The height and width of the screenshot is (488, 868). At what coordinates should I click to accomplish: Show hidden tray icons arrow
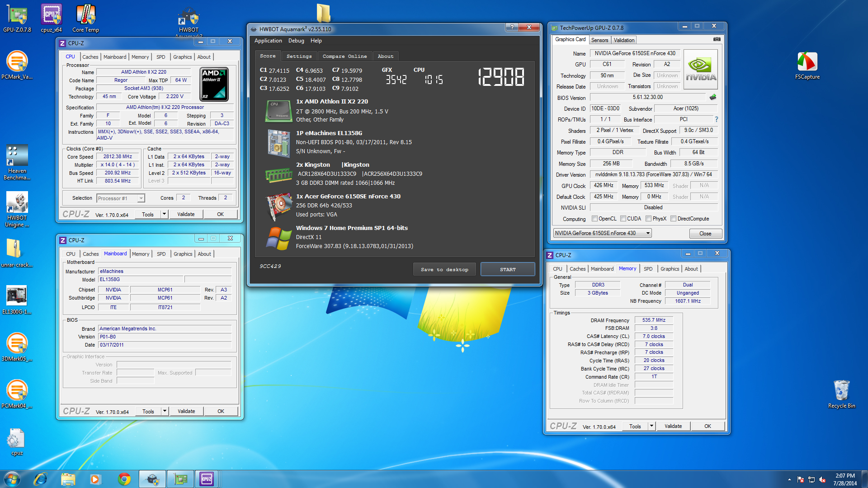(789, 479)
